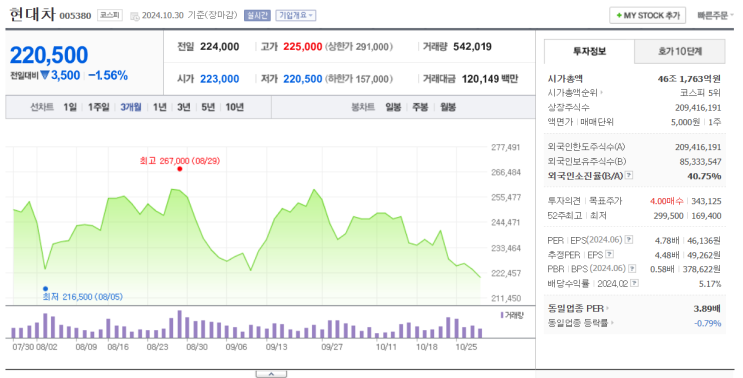Image resolution: width=743 pixels, height=378 pixels.
Task: Click the 거래대금 value 120,149 백만
Action: point(490,79)
